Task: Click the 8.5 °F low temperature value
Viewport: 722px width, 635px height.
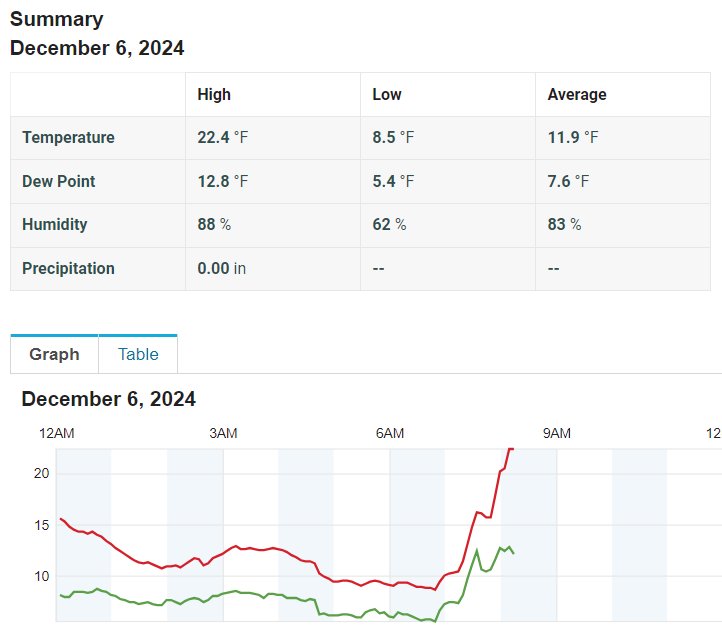Action: pyautogui.click(x=393, y=137)
